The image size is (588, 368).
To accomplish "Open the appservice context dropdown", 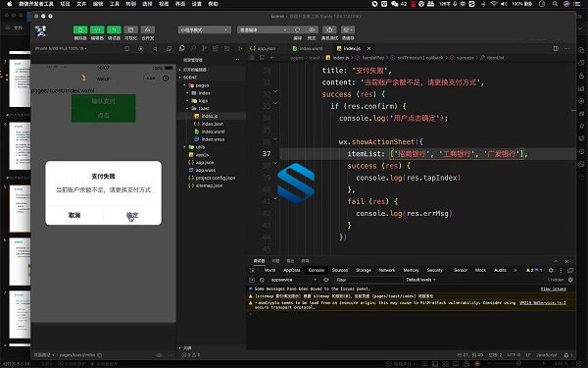I will tap(294, 280).
